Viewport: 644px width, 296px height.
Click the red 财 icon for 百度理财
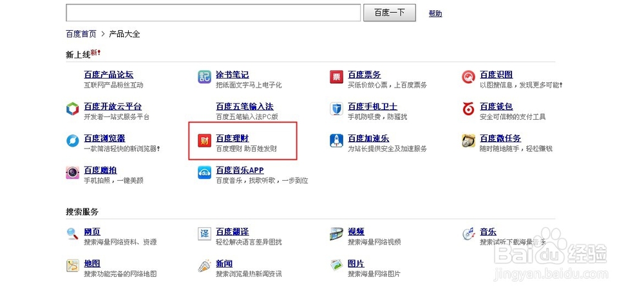[x=204, y=141]
